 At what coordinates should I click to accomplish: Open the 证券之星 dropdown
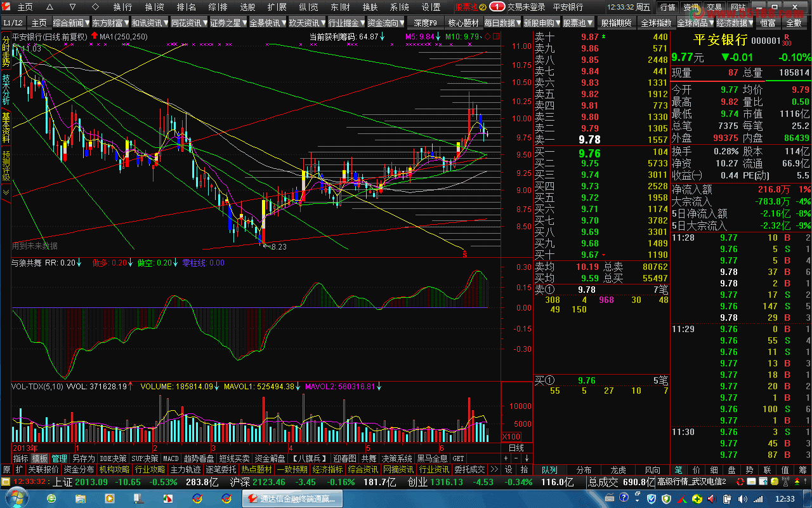coord(228,23)
